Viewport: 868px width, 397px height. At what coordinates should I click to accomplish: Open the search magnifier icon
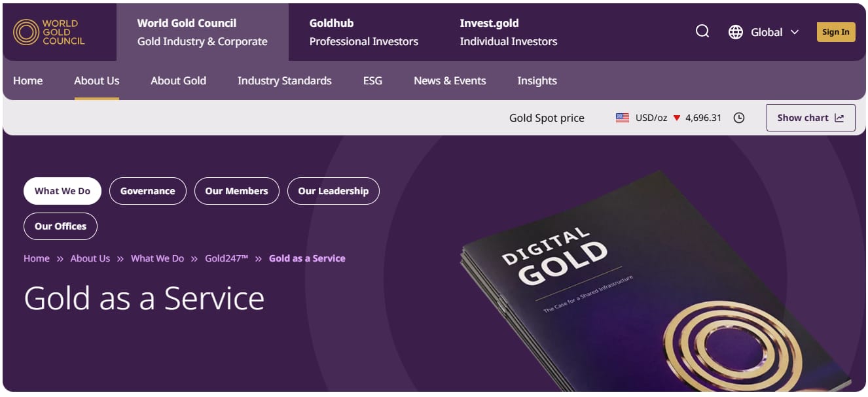(x=702, y=31)
